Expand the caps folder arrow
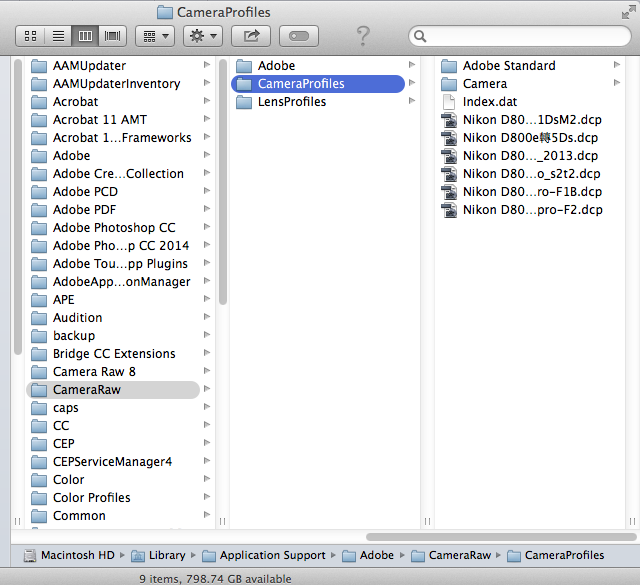 207,407
